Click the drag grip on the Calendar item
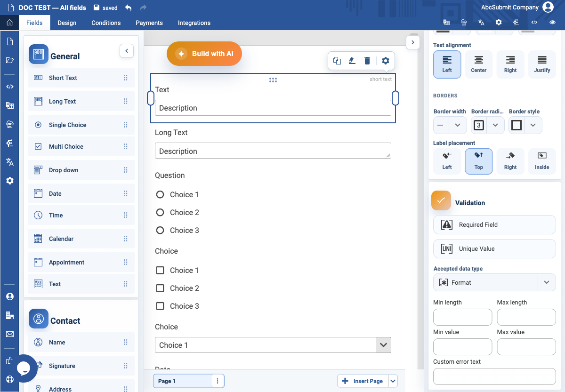The image size is (565, 392). click(126, 239)
